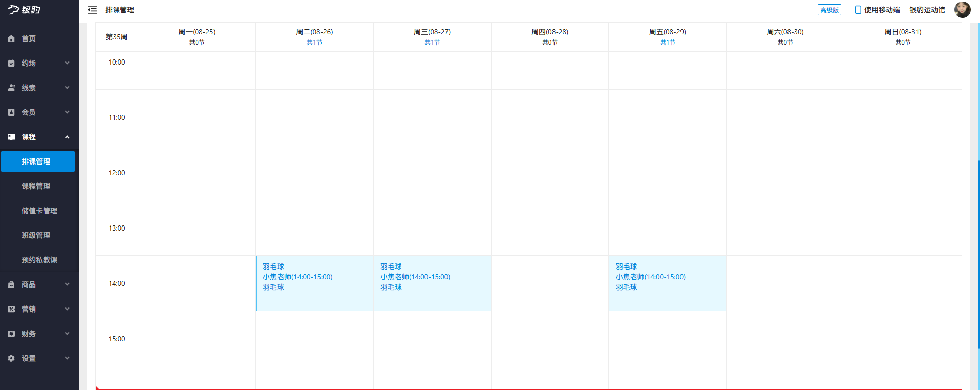
Task: Click the 财务 finance icon in sidebar
Action: point(11,334)
